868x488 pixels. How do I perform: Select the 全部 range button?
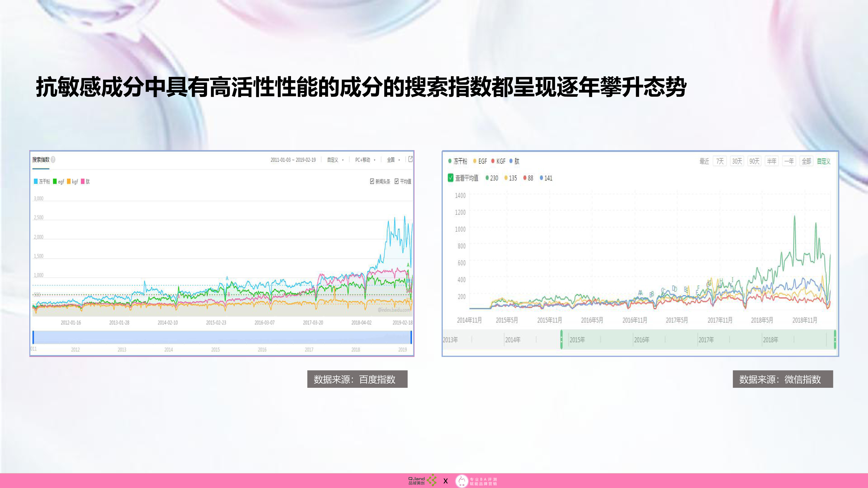pyautogui.click(x=806, y=161)
